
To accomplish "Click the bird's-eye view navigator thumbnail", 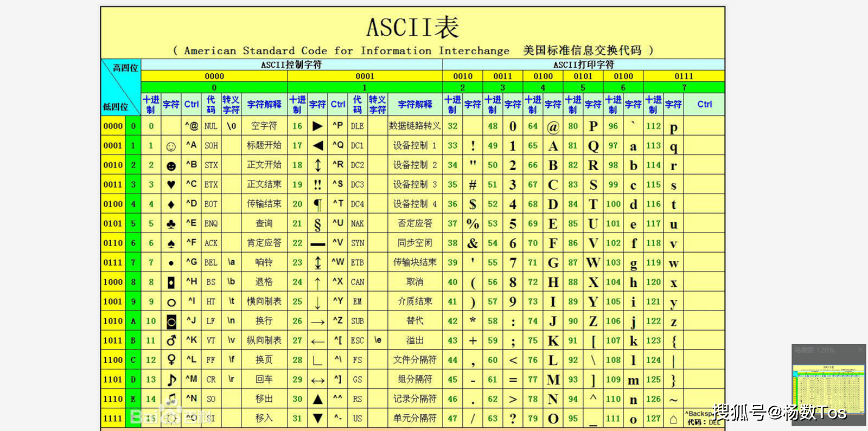I will coord(828,390).
